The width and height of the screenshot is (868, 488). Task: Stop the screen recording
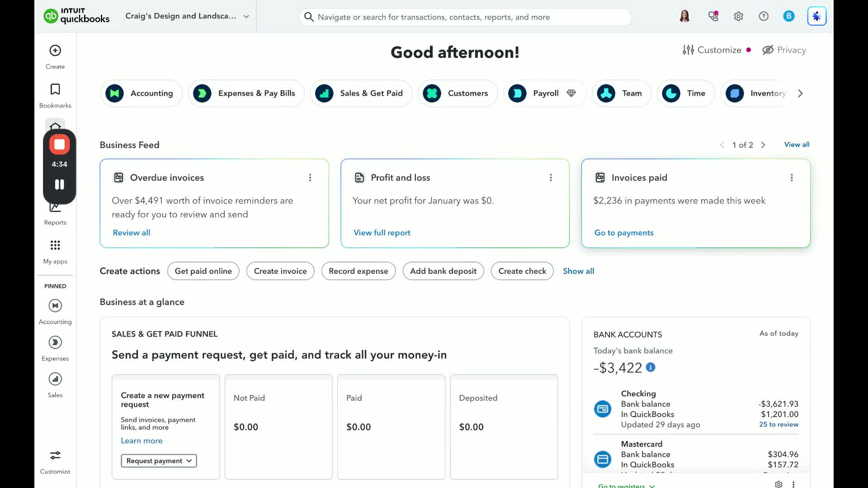[59, 145]
